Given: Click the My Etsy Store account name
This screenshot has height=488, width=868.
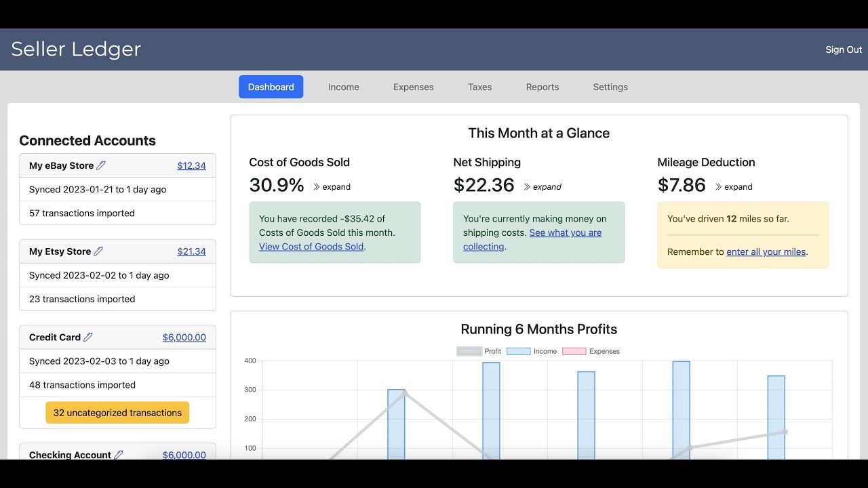Looking at the screenshot, I should coord(60,251).
